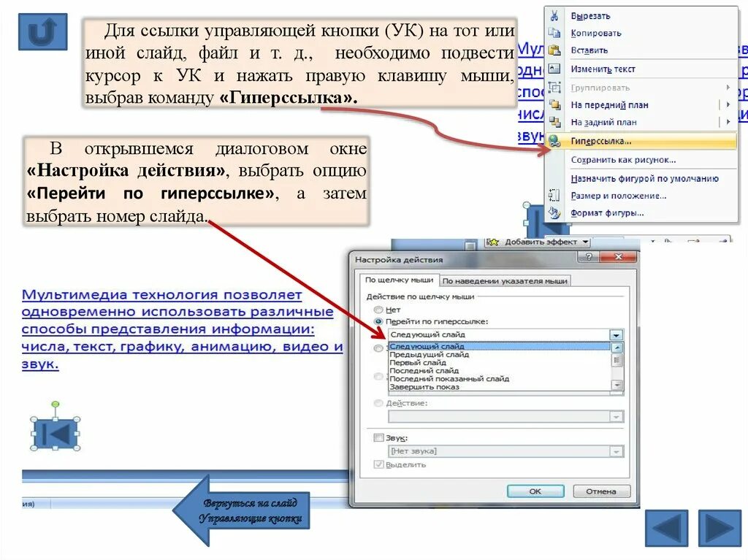Choose Вставить from the context menu

tap(641, 50)
